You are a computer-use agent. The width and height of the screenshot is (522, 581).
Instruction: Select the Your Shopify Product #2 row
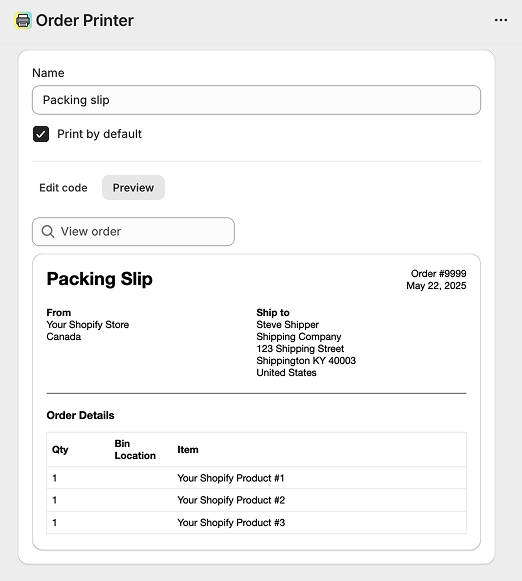pyautogui.click(x=256, y=500)
